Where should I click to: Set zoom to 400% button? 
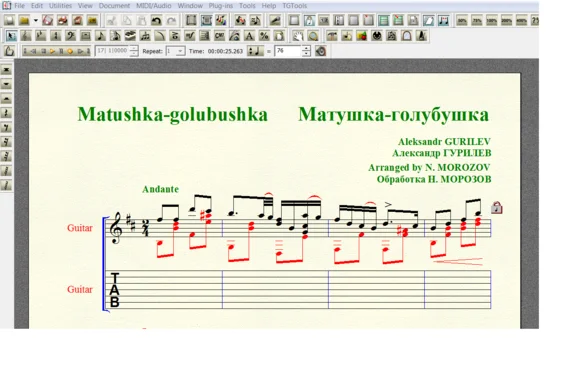pos(521,21)
